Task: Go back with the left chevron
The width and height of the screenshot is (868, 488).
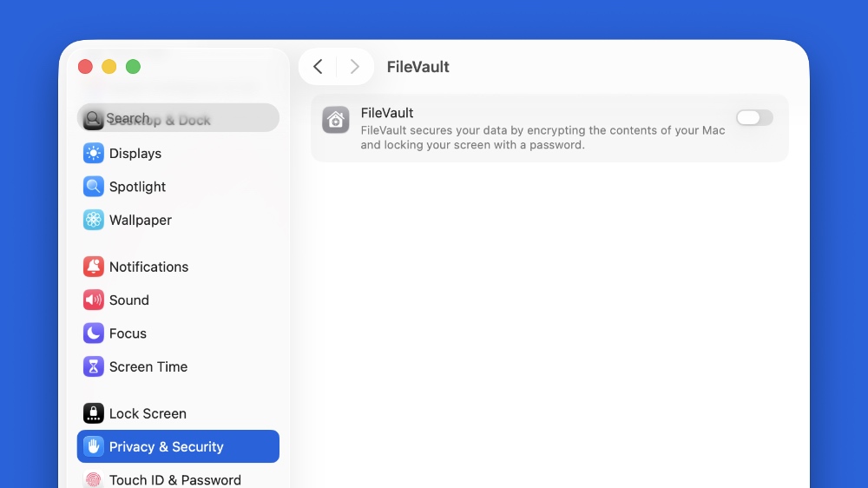Action: [318, 67]
